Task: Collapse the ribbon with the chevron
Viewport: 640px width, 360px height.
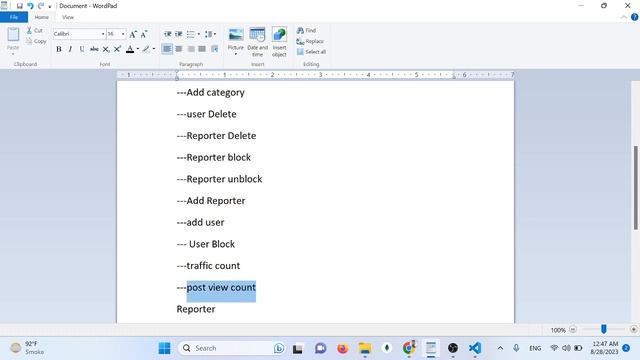Action: point(624,17)
